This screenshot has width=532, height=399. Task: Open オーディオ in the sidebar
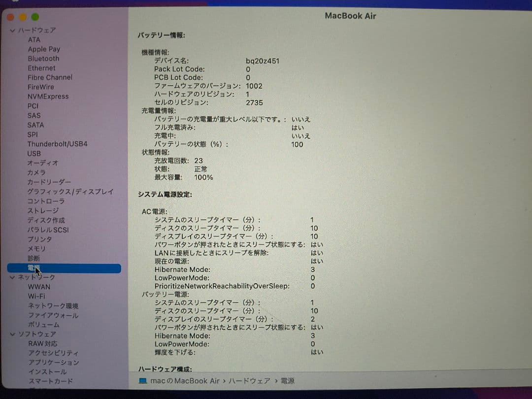click(x=43, y=163)
